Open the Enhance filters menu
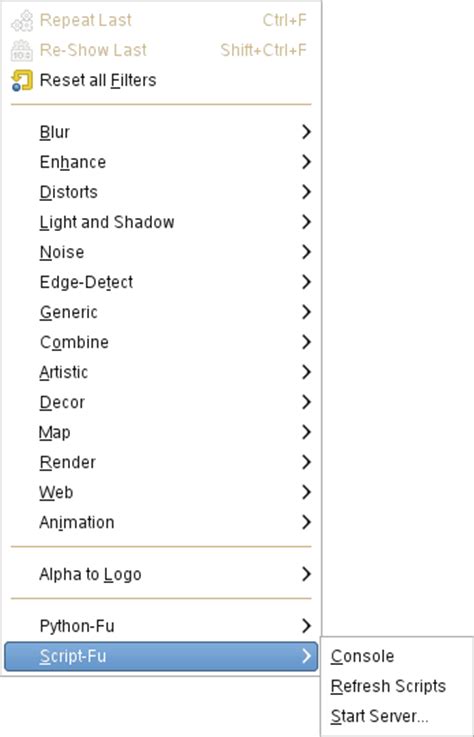Screen dimensions: 474x737 pos(161,162)
